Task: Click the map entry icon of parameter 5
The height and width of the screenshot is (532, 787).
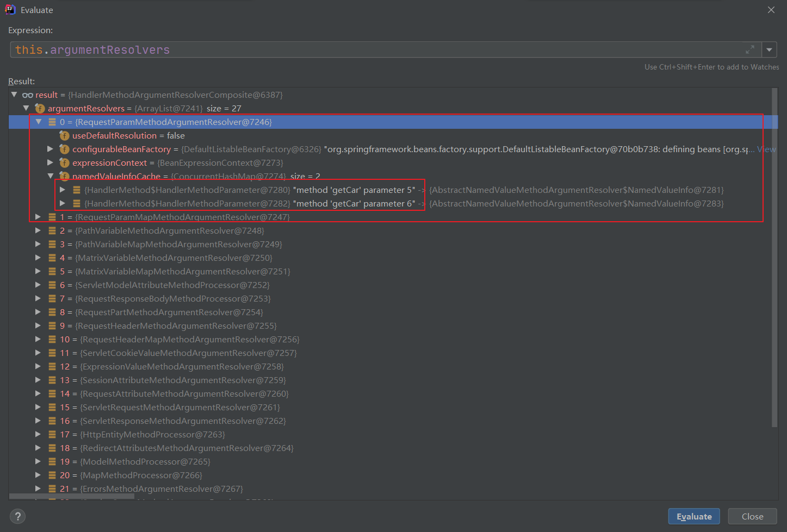Action: coord(77,190)
